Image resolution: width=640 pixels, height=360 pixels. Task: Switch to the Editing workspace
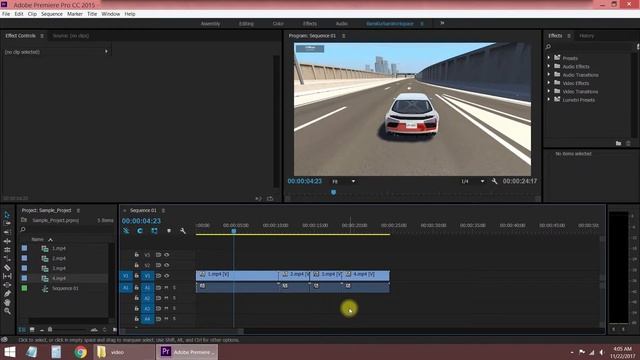(x=246, y=24)
